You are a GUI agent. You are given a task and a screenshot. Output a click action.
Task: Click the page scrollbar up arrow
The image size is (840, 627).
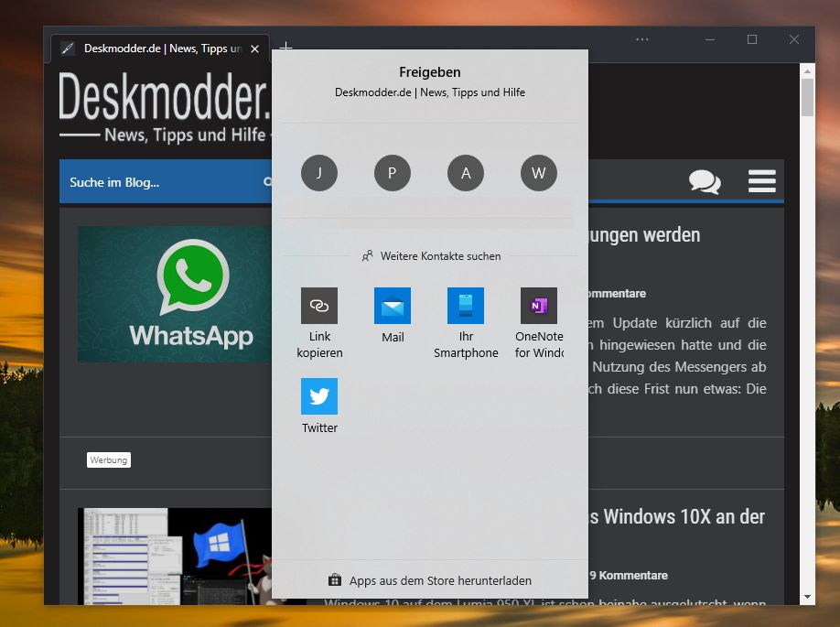tap(807, 70)
